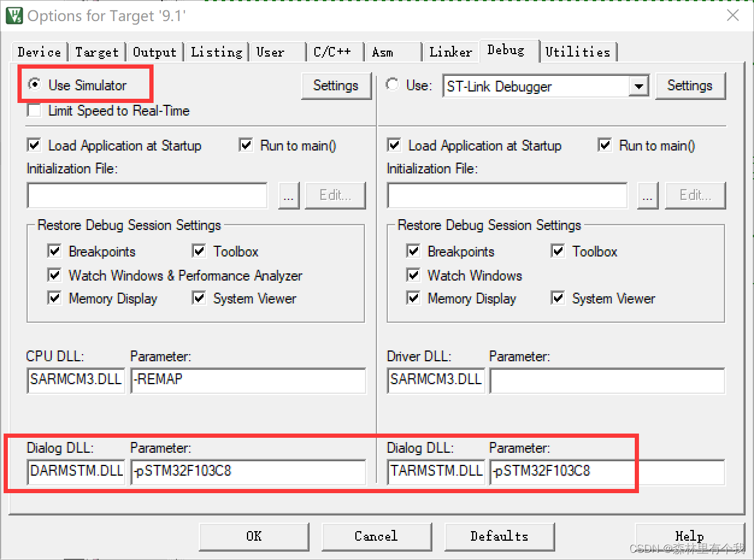Viewport: 754px width, 560px height.
Task: Switch to the Linker tab
Action: point(450,52)
